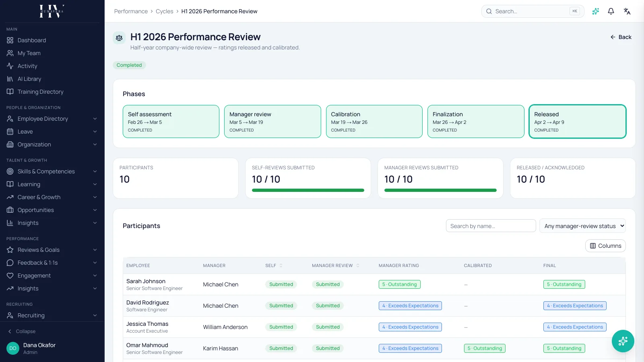The height and width of the screenshot is (362, 644).
Task: Click Skills & Competencies target icon
Action: [10, 171]
